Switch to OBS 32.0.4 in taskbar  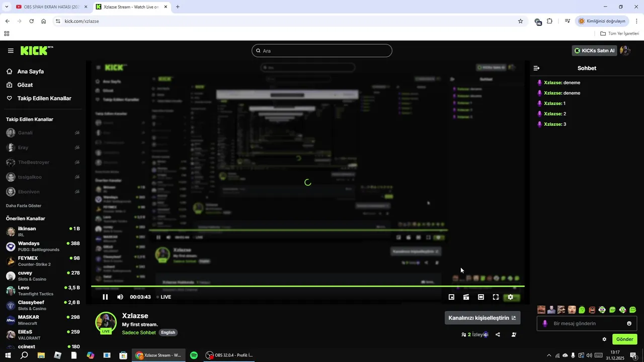[x=229, y=355]
